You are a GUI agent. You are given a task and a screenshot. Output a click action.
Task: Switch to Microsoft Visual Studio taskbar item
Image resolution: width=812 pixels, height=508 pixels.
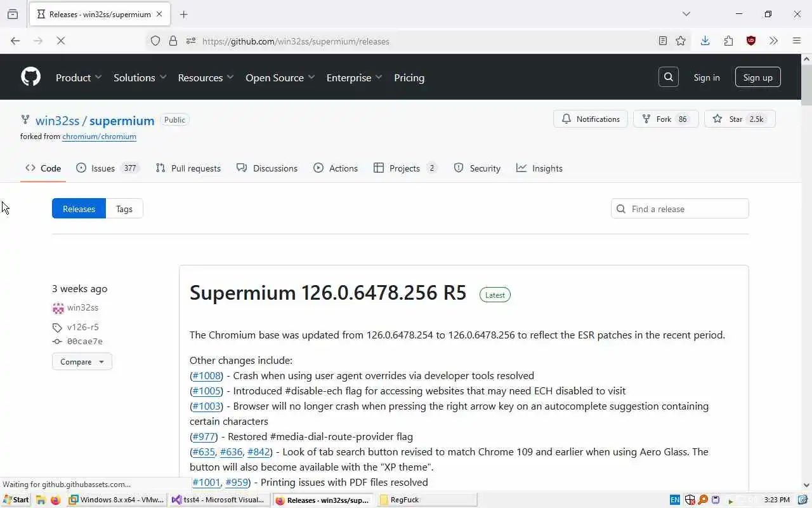[219, 500]
